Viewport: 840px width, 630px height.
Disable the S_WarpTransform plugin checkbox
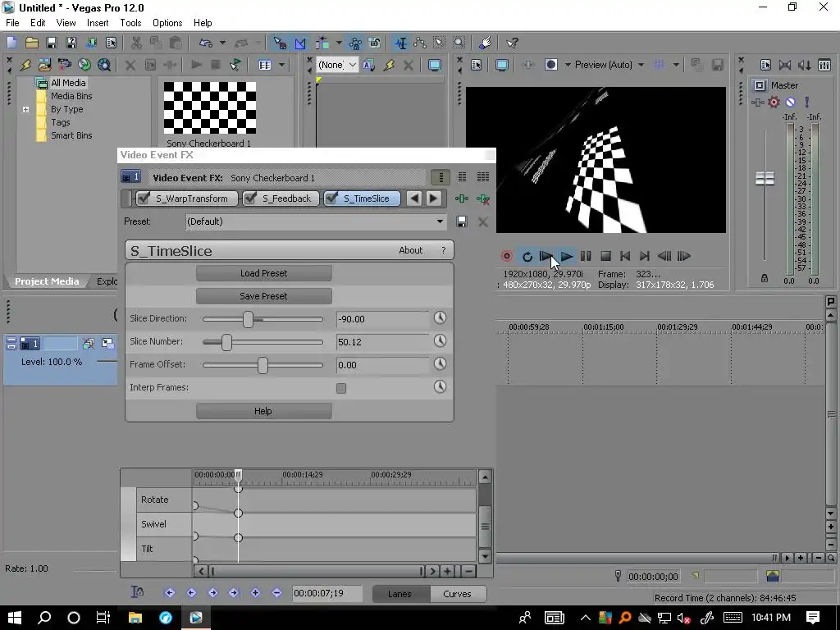pyautogui.click(x=144, y=199)
